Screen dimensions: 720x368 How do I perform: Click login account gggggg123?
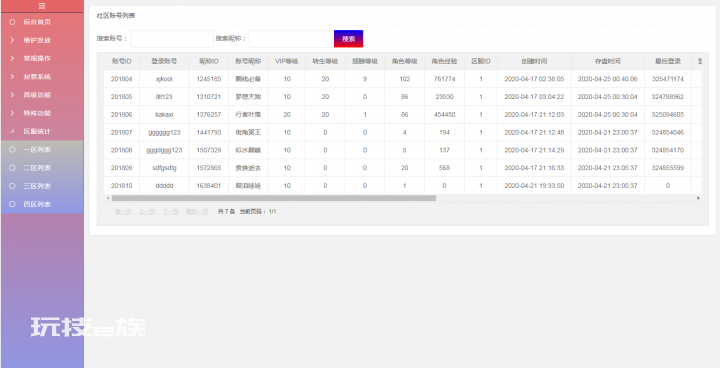(x=164, y=132)
